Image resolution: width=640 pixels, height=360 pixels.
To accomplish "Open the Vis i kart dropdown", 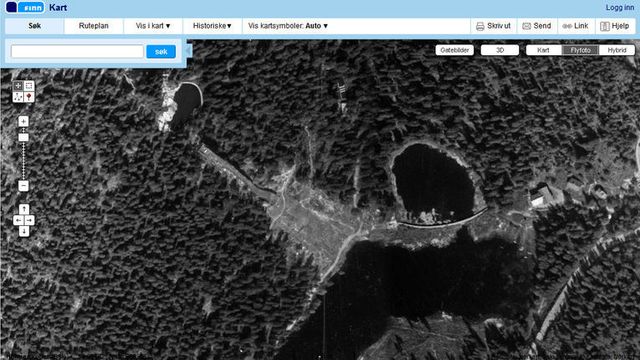I will [x=153, y=26].
